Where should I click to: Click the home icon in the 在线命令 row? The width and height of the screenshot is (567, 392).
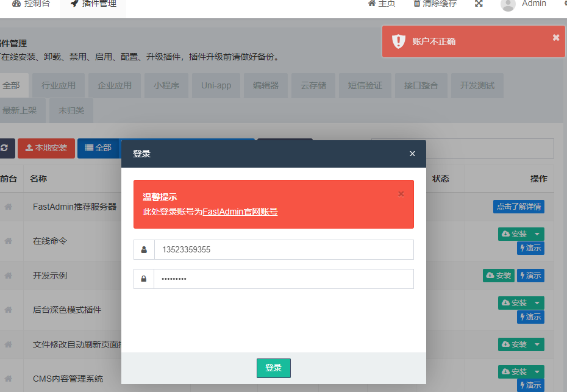pyautogui.click(x=9, y=241)
